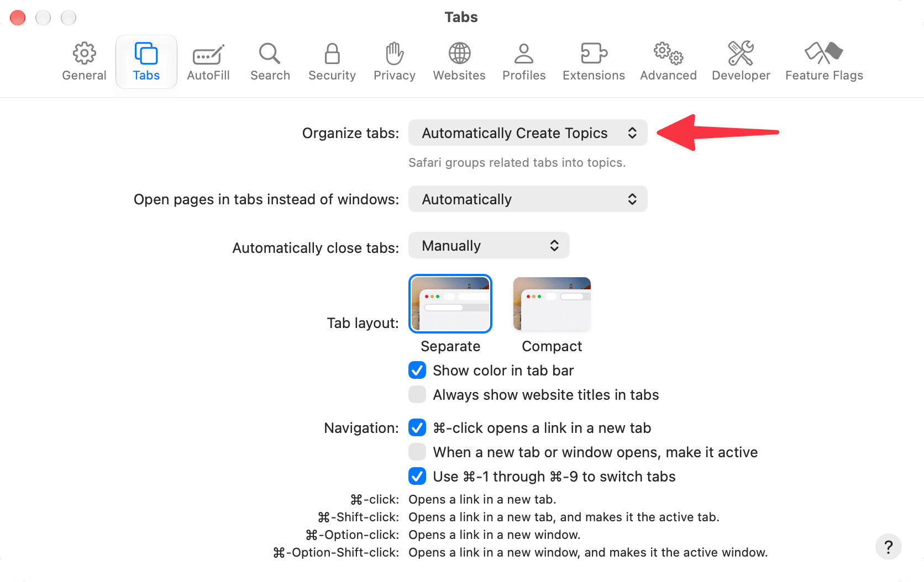The width and height of the screenshot is (924, 582).
Task: Click the '⌘-Option-Shift-click:' shortcut label
Action: 336,553
